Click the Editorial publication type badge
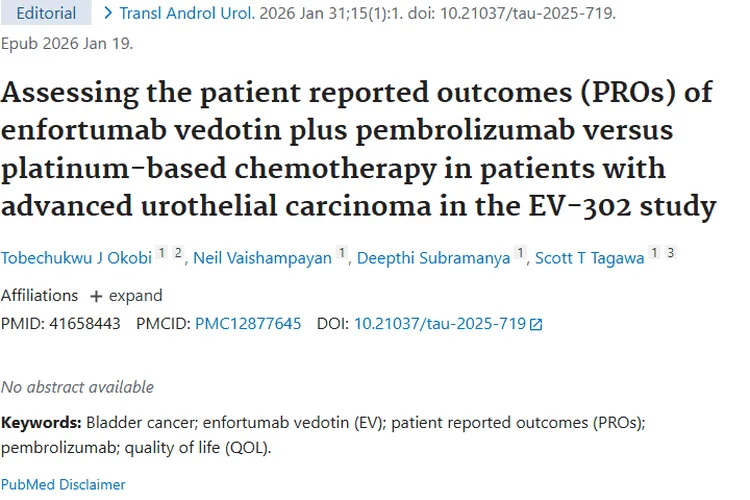 tap(46, 13)
